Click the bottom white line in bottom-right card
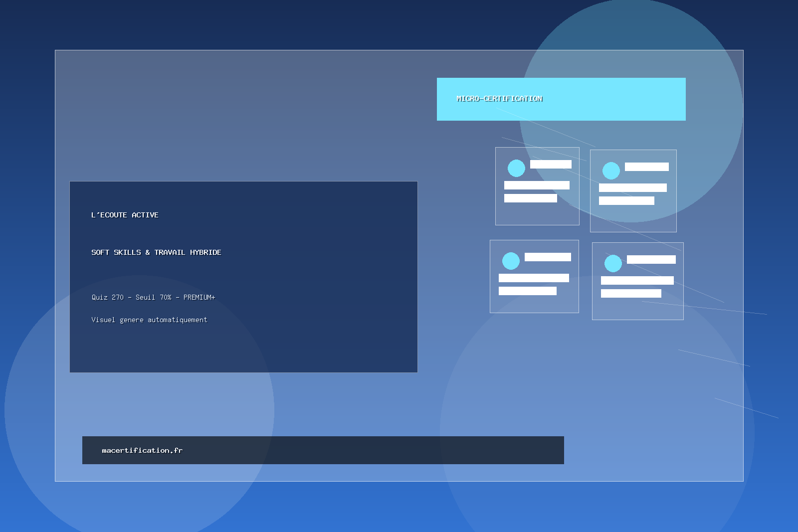Image resolution: width=798 pixels, height=532 pixels. tap(631, 293)
